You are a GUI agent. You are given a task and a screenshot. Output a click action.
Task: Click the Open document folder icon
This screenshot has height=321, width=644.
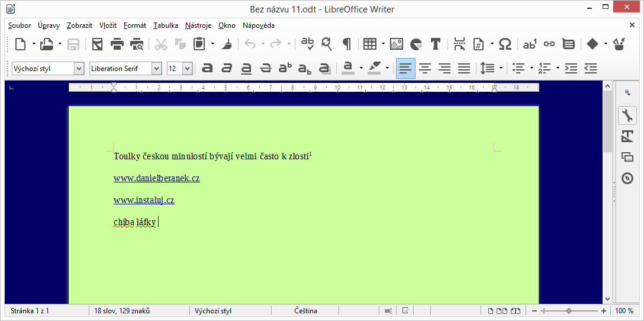click(47, 44)
